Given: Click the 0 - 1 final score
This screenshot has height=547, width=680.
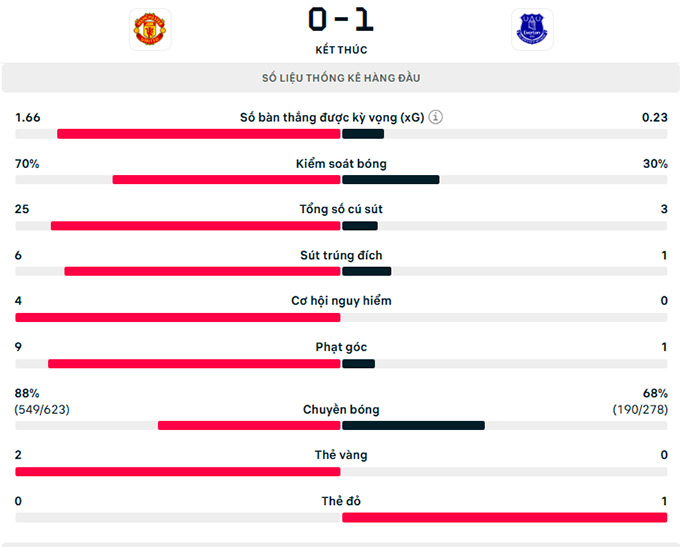Looking at the screenshot, I should pos(341,20).
